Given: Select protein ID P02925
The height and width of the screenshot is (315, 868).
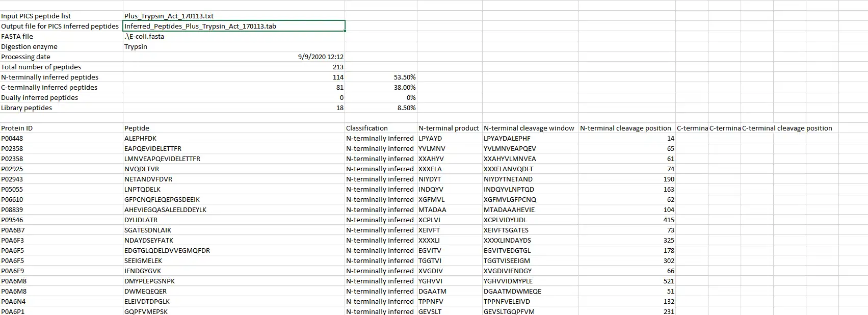Looking at the screenshot, I should (62, 169).
